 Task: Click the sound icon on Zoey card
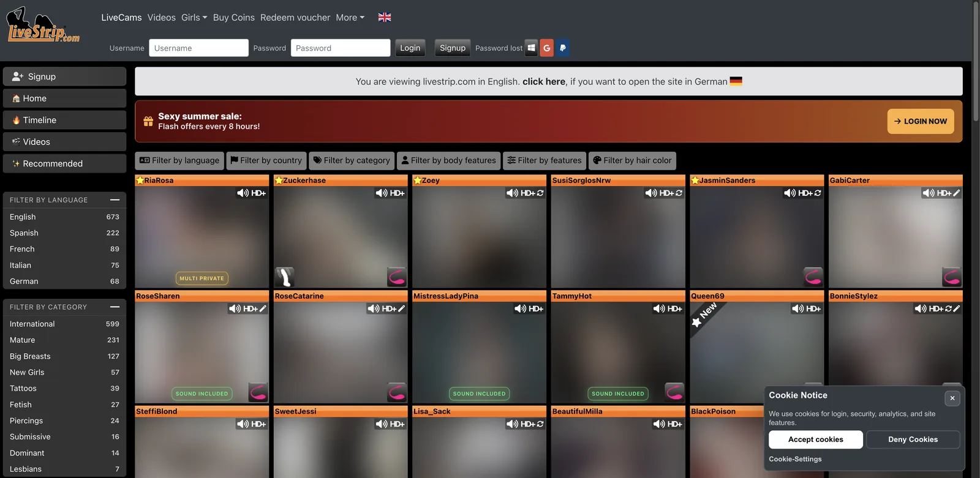pos(512,193)
